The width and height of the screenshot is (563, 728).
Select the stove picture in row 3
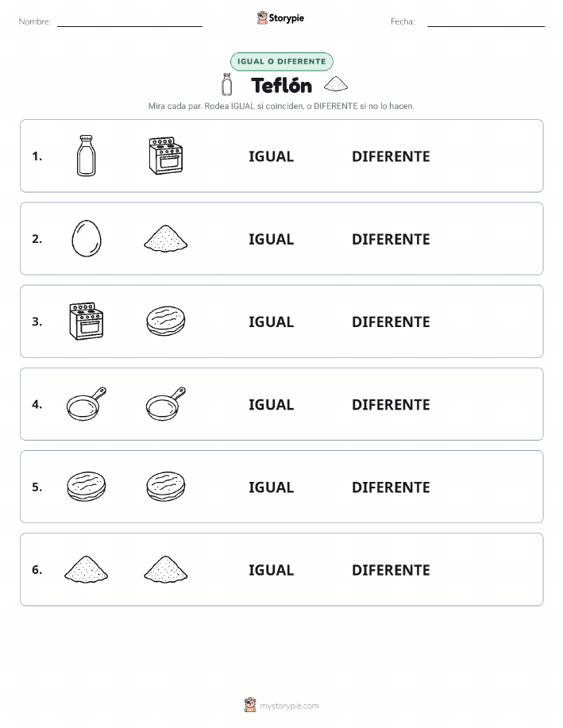pos(87,322)
